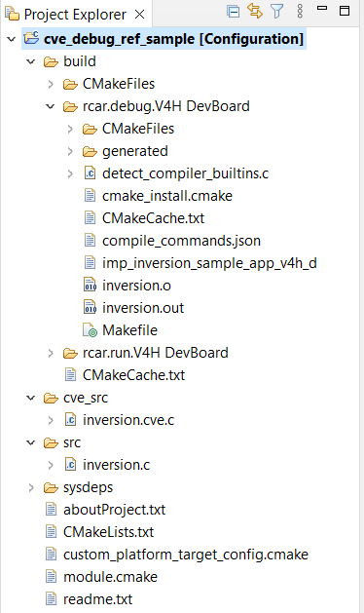
Task: Select CMakeFiles label directly under build
Action: tap(119, 84)
